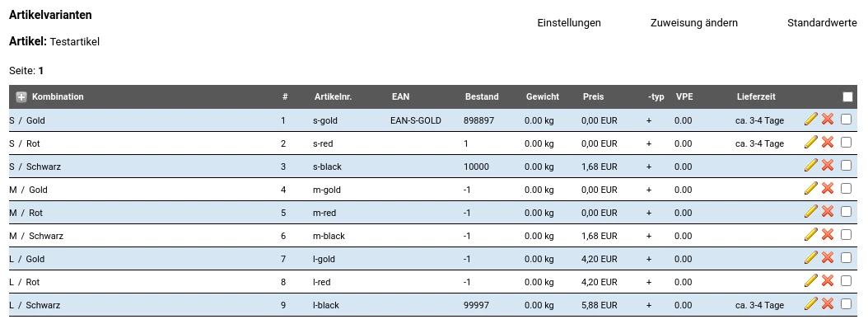Open the Einstellungen menu
The height and width of the screenshot is (324, 868).
(x=569, y=23)
